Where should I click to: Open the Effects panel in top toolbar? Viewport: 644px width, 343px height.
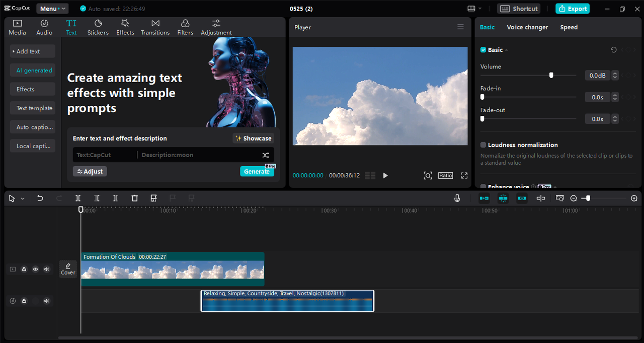click(125, 27)
